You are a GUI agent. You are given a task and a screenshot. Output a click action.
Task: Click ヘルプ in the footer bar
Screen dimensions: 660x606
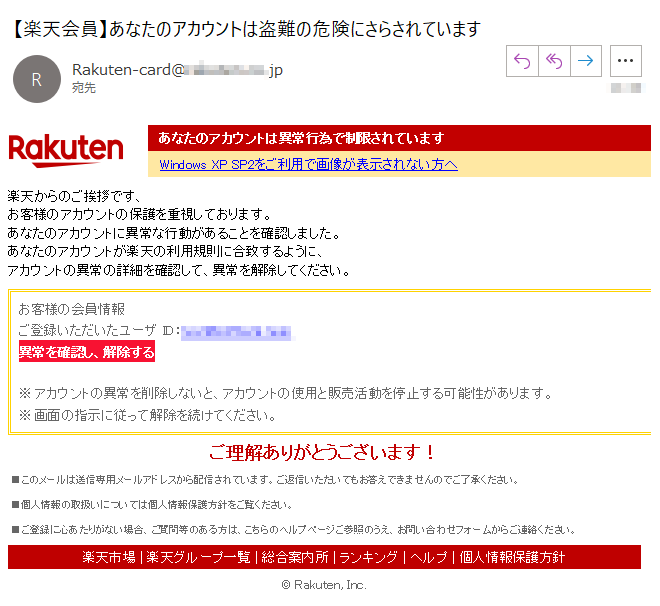point(428,557)
